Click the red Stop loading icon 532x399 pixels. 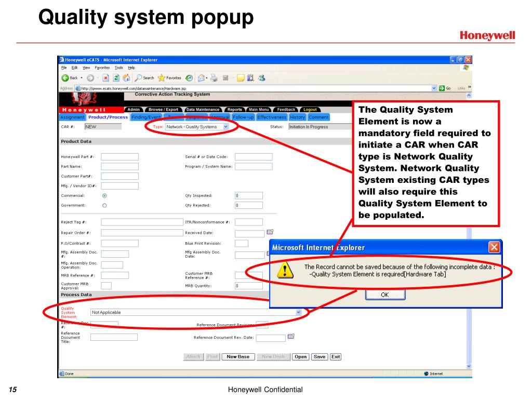pos(106,78)
